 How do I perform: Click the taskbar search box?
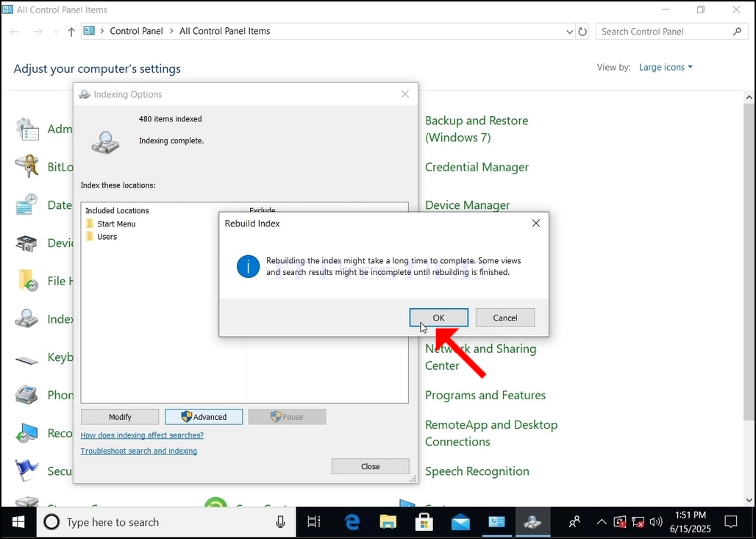[x=166, y=522]
